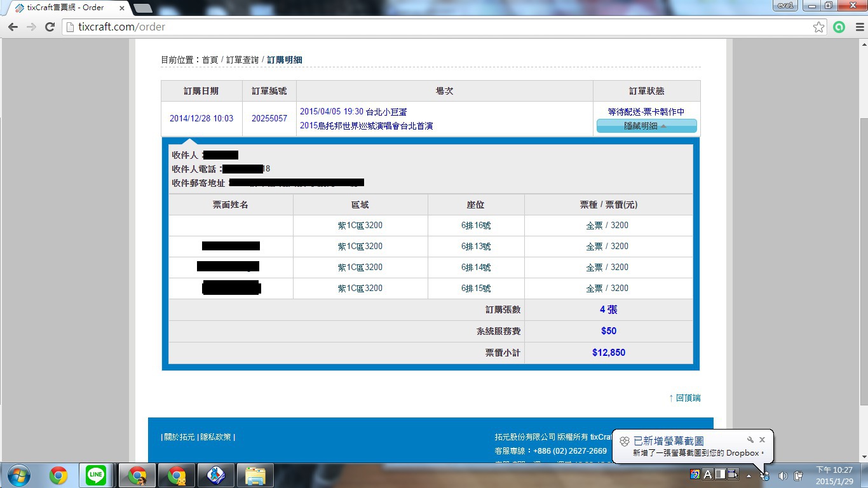The width and height of the screenshot is (868, 488).
Task: Click the green extension icon in toolbar
Action: [839, 27]
